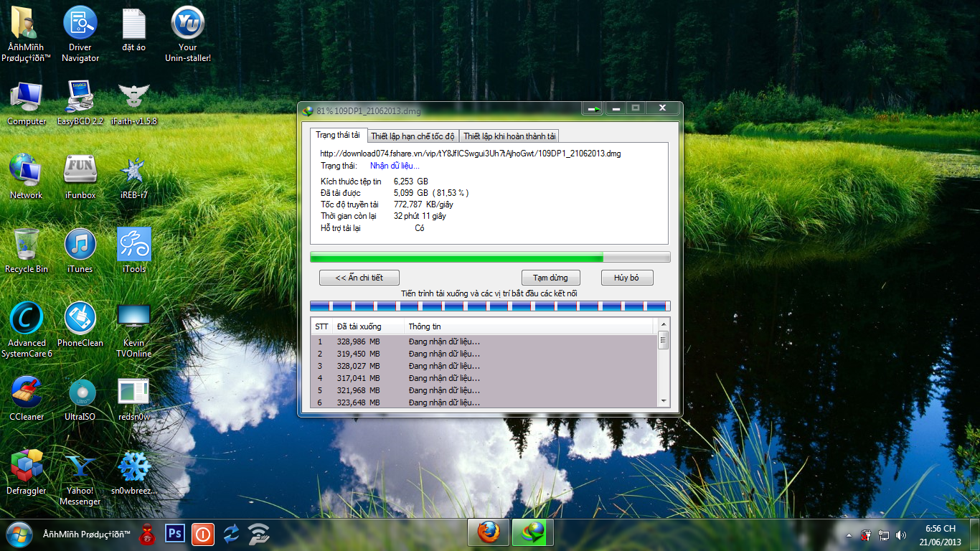Click the download URL text

[x=471, y=154]
